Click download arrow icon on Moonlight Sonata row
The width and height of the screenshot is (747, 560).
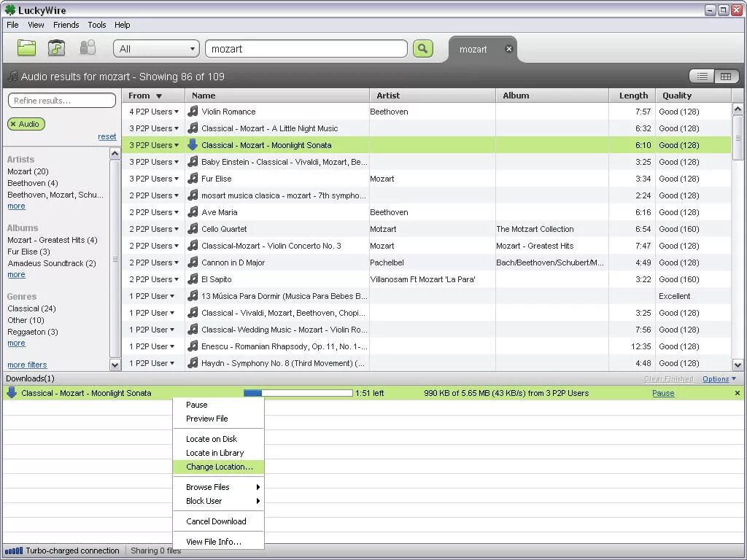[x=193, y=145]
